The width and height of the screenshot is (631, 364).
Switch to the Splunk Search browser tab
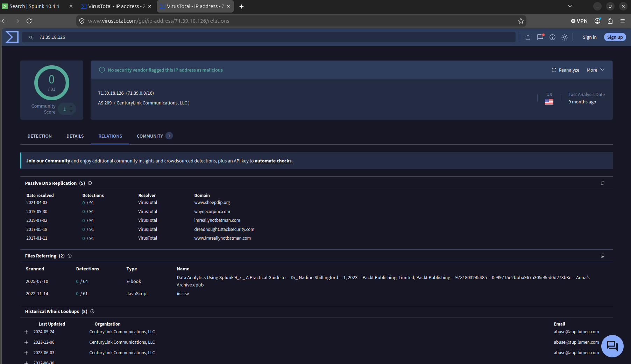point(34,6)
